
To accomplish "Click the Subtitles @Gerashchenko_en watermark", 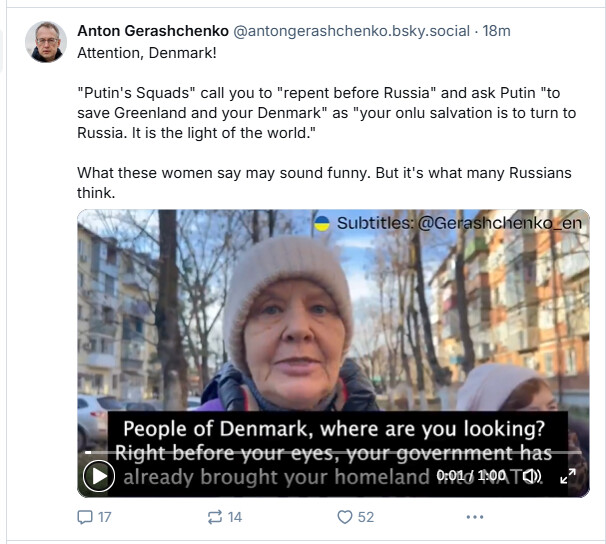I will pos(459,223).
